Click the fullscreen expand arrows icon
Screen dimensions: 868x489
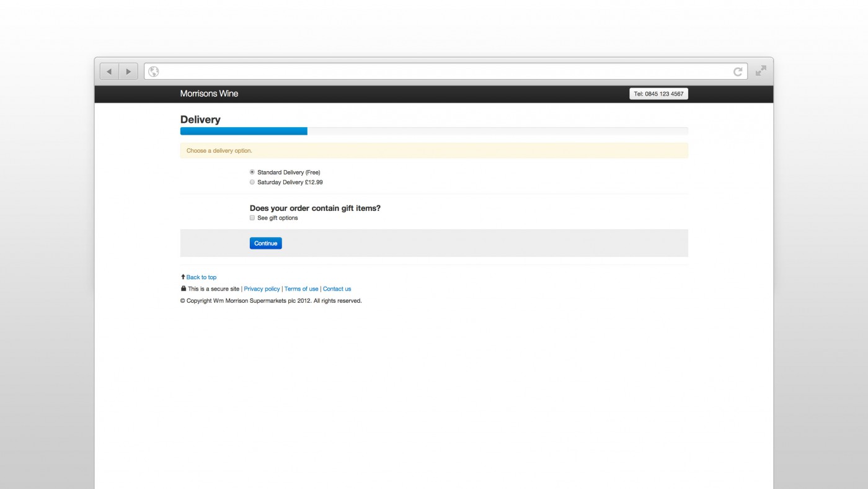point(761,71)
